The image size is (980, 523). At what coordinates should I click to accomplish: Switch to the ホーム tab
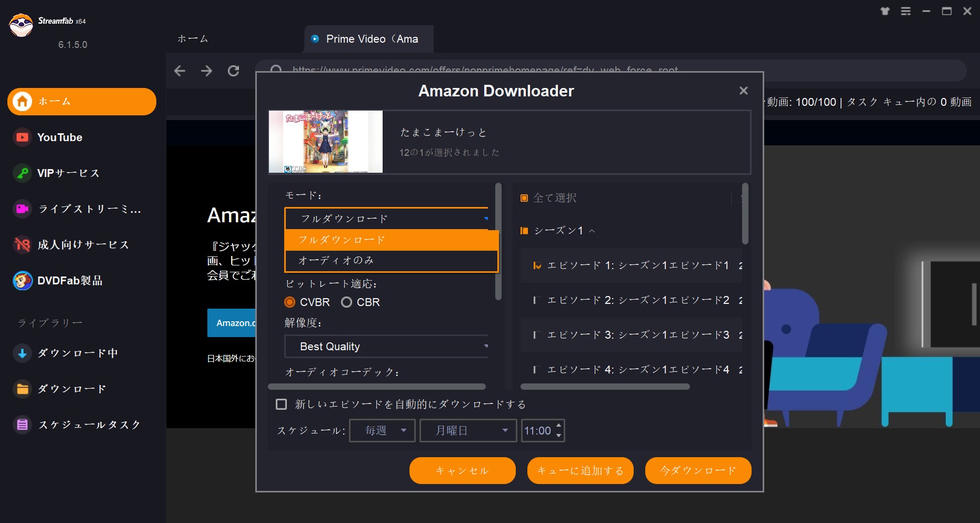click(x=193, y=39)
